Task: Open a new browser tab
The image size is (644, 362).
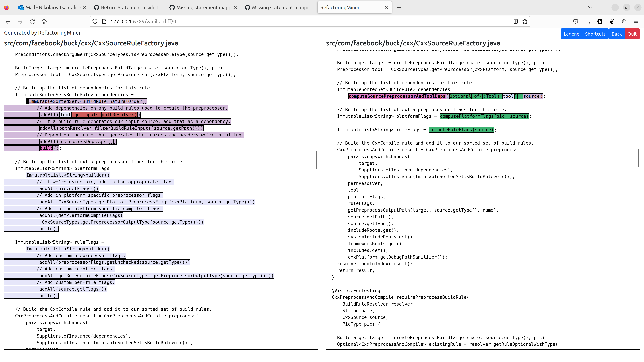Action: (x=399, y=8)
